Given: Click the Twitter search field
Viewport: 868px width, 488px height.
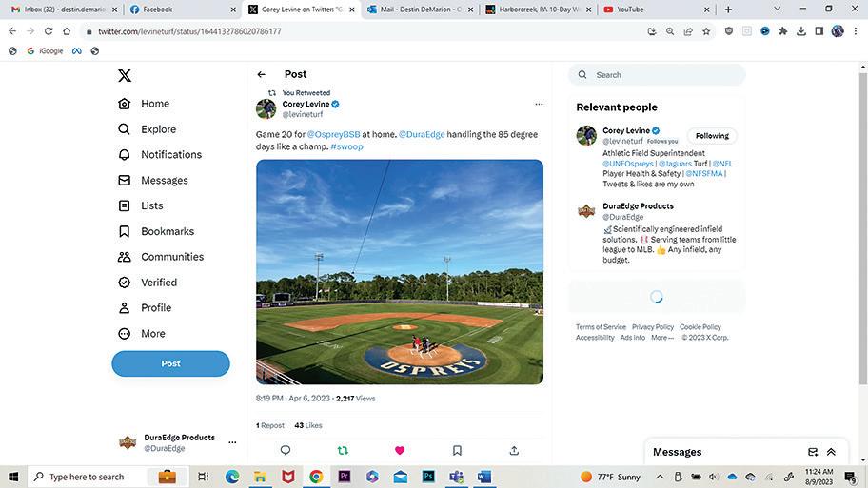Looking at the screenshot, I should (657, 75).
